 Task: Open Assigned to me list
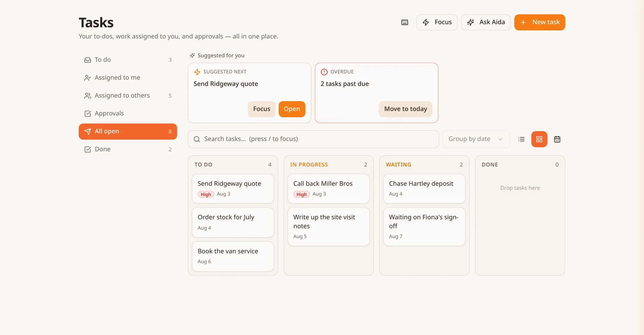(x=128, y=78)
